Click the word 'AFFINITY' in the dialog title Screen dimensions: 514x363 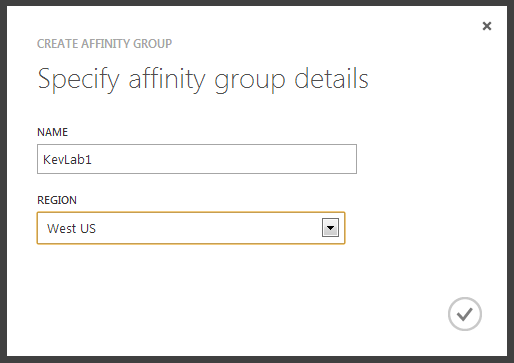coord(105,44)
